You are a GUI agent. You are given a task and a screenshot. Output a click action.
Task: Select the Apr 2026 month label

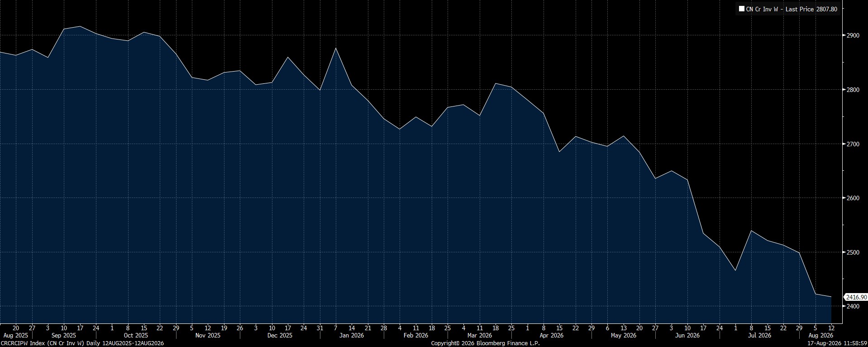(551, 336)
